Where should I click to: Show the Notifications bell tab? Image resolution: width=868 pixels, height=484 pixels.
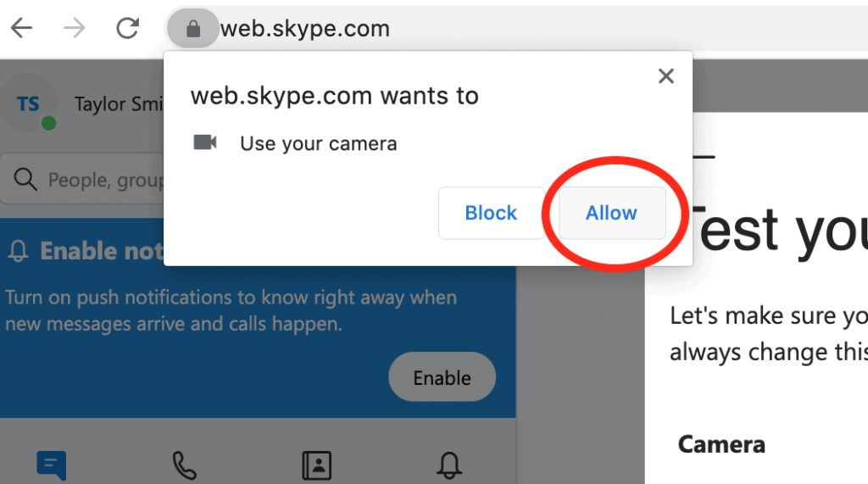pyautogui.click(x=449, y=465)
